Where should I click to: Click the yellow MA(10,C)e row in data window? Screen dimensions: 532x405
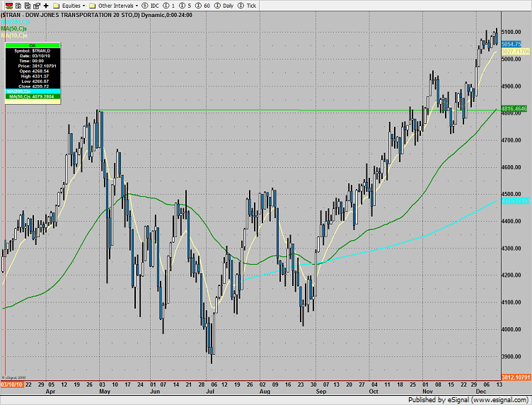point(33,101)
